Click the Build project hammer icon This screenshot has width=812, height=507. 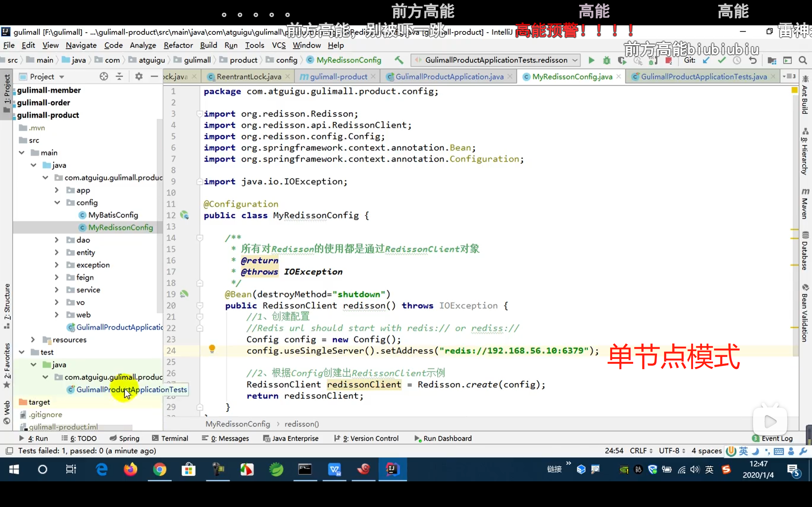399,60
